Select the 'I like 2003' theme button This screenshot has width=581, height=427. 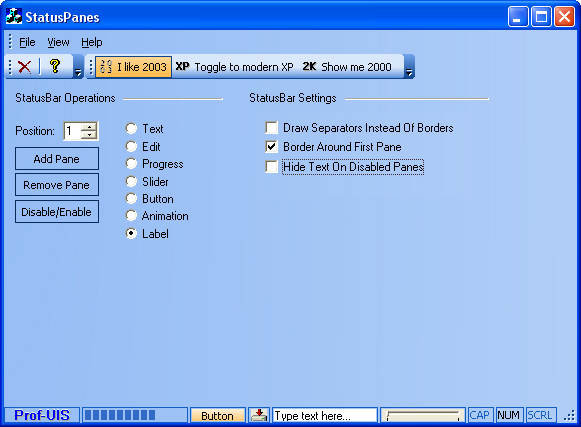click(133, 67)
